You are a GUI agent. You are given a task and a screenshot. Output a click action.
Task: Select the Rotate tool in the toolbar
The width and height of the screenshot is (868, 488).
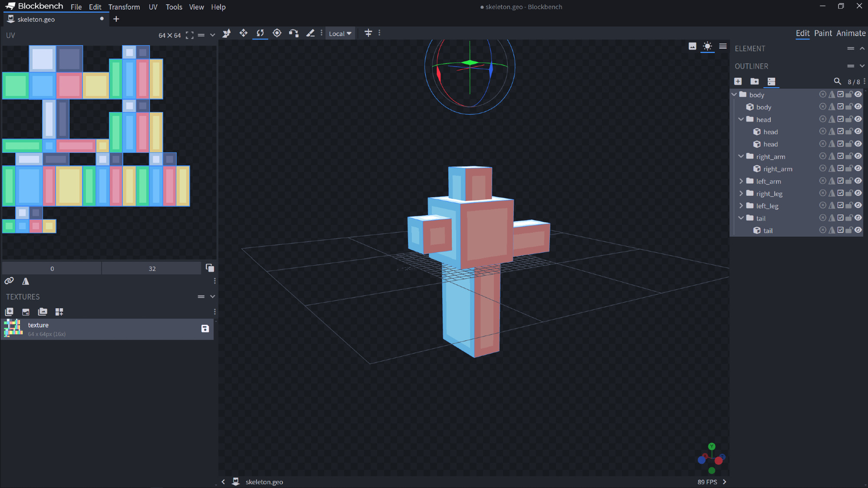(x=260, y=33)
